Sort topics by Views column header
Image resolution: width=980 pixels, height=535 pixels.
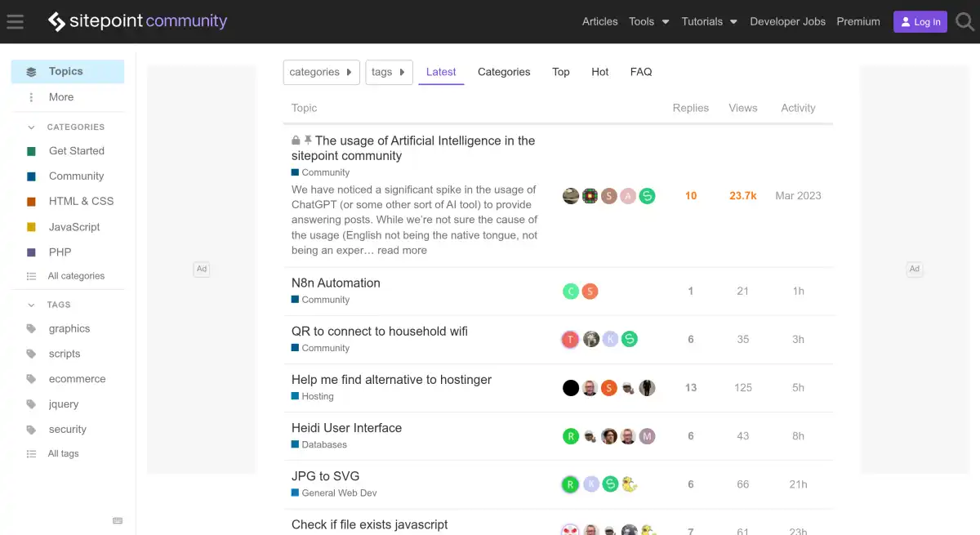click(742, 108)
